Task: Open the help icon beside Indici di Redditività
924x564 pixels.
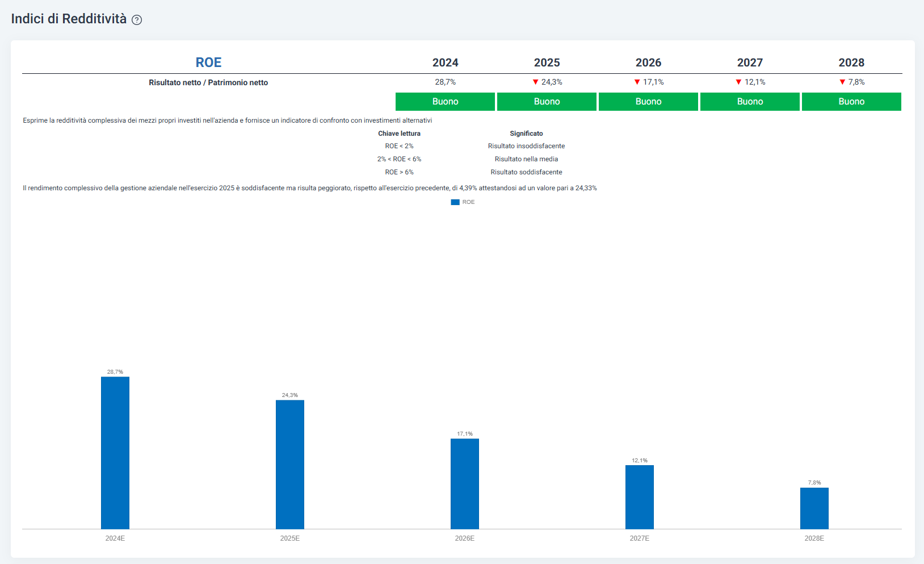Action: click(x=137, y=20)
